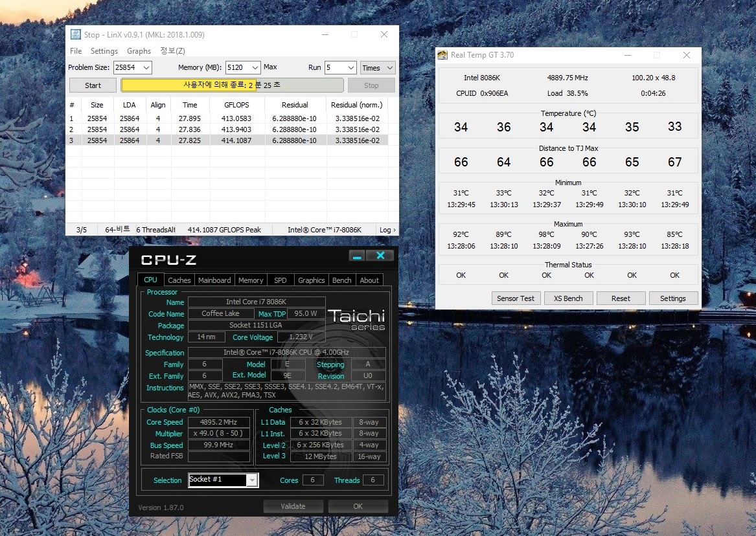Image resolution: width=756 pixels, height=536 pixels.
Task: Click the LinX application icon in title bar
Action: tap(76, 34)
